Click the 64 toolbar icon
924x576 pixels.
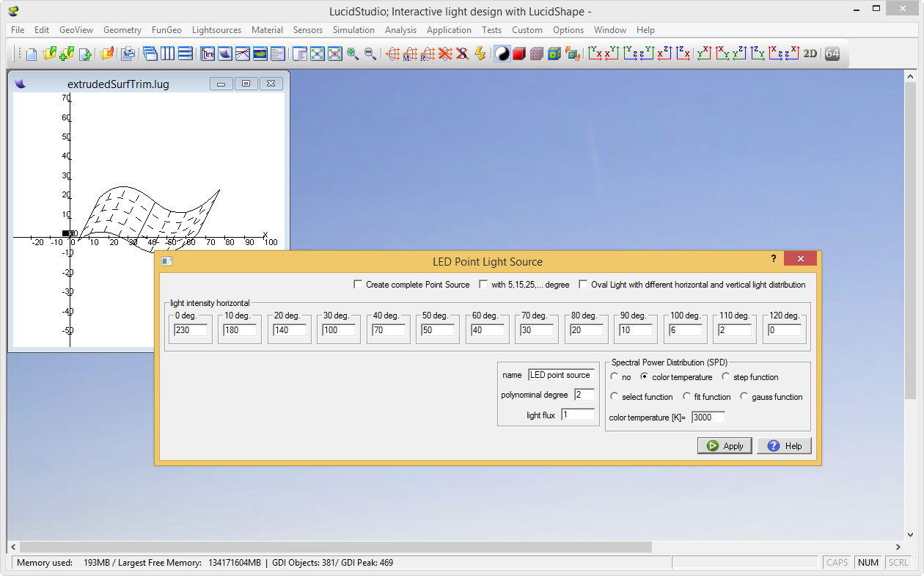click(832, 54)
